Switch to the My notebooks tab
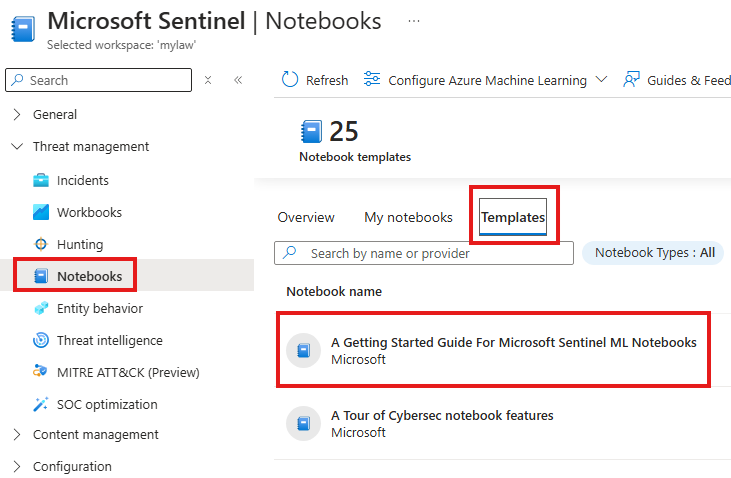 (x=408, y=217)
